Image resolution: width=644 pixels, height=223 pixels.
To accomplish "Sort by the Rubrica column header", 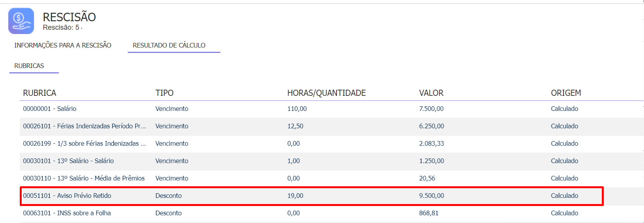I will click(39, 93).
